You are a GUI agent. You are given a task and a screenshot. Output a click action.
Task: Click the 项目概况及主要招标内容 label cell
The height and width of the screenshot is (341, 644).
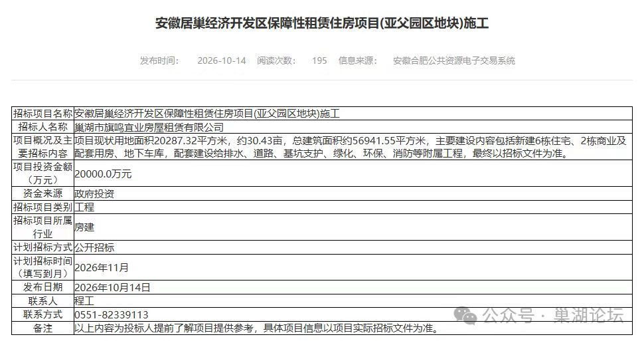coord(42,147)
